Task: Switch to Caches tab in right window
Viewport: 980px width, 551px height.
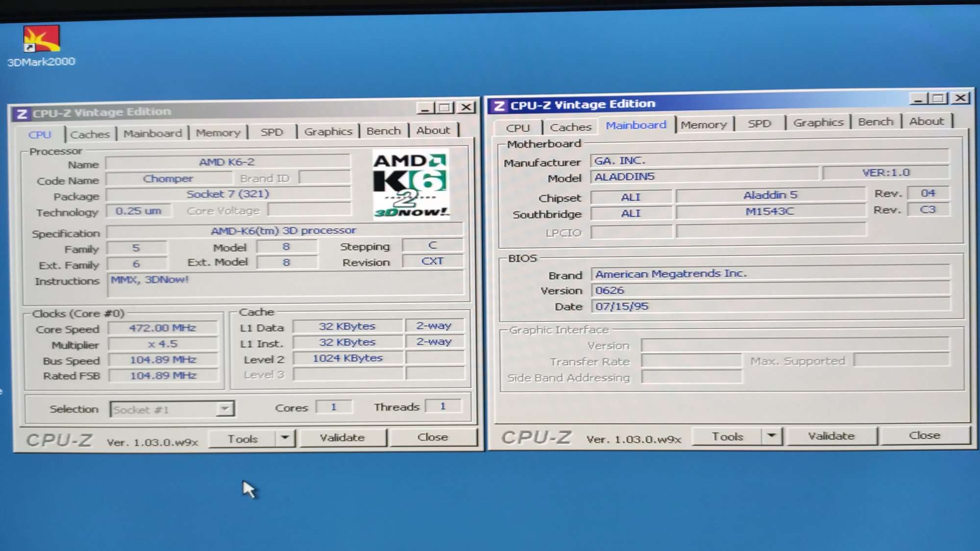Action: click(x=570, y=127)
